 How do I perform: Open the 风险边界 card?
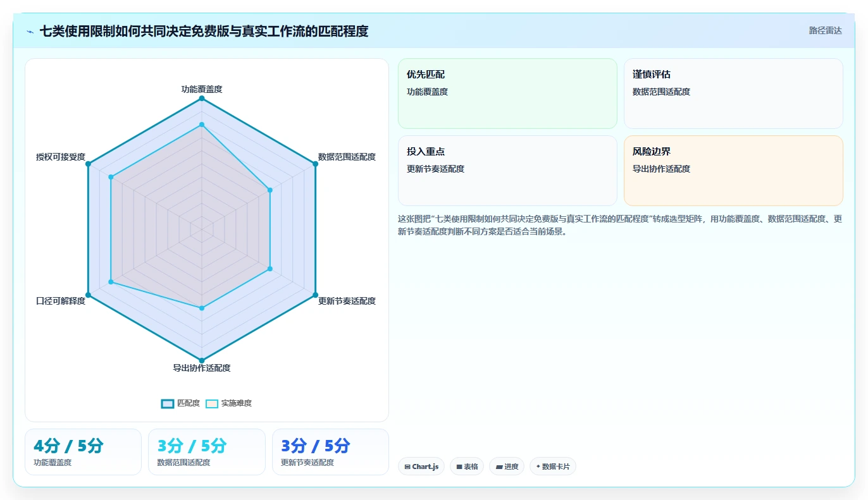tap(733, 171)
